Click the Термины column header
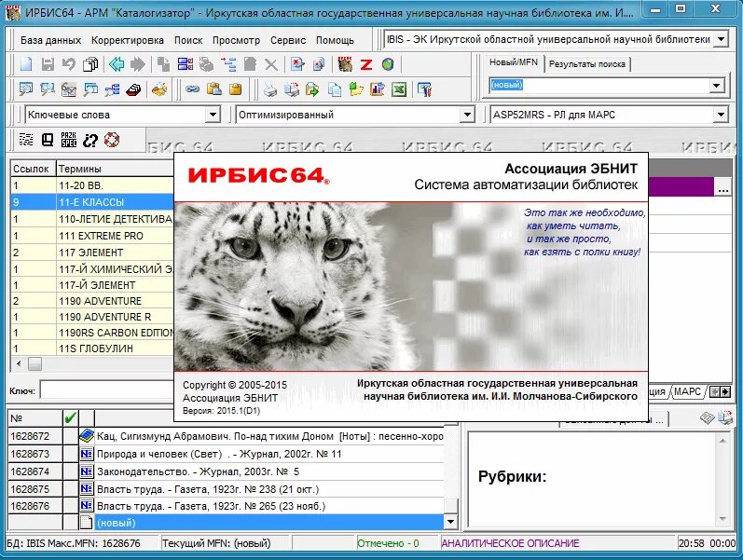Screen dimensions: 743x560 pos(115,169)
